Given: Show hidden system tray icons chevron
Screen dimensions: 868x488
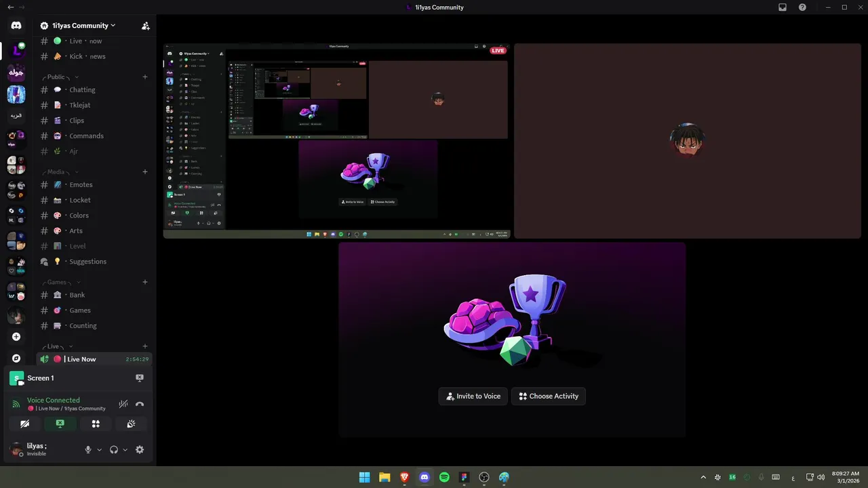Looking at the screenshot, I should coord(703,477).
